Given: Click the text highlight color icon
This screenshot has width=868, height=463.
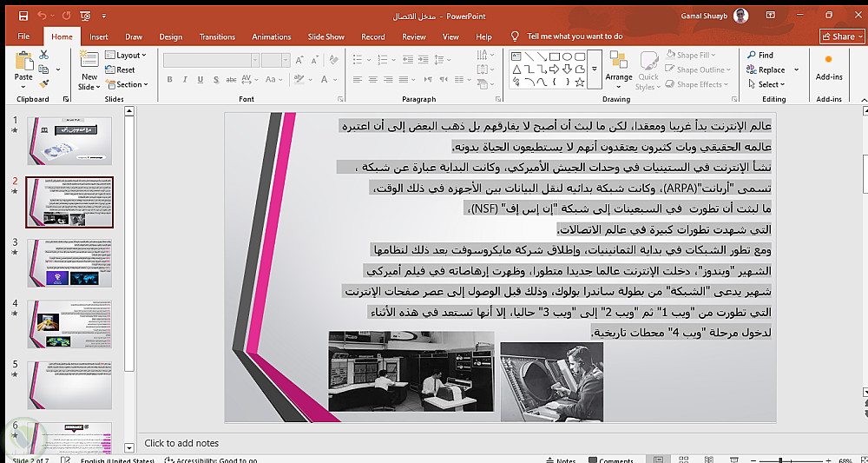Looking at the screenshot, I should 300,79.
